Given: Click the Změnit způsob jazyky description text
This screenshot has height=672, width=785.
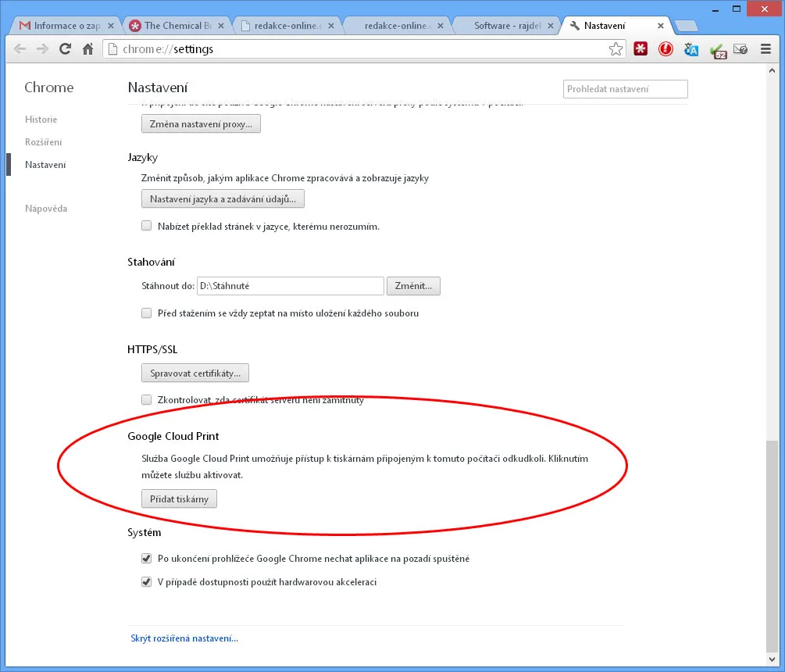Looking at the screenshot, I should (285, 178).
